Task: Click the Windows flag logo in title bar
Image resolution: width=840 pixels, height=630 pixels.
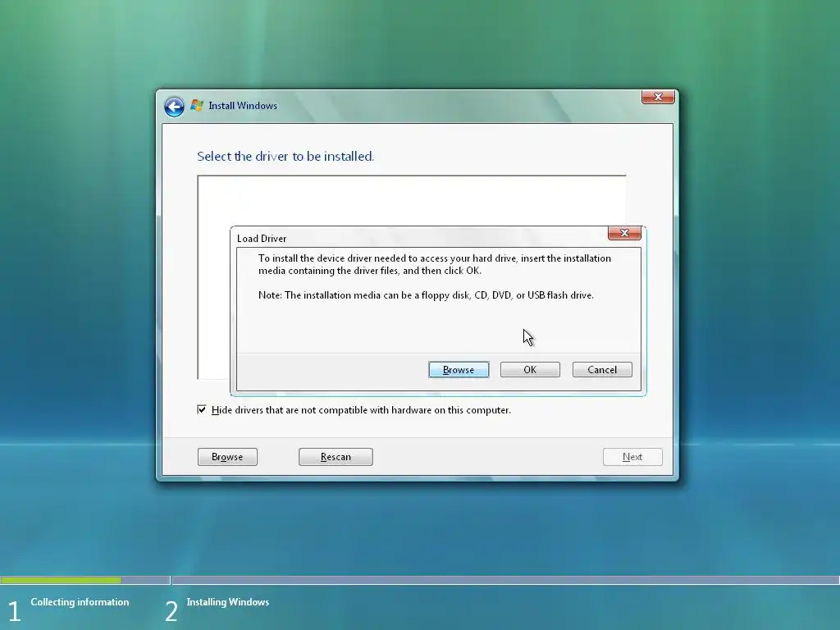Action: point(197,106)
